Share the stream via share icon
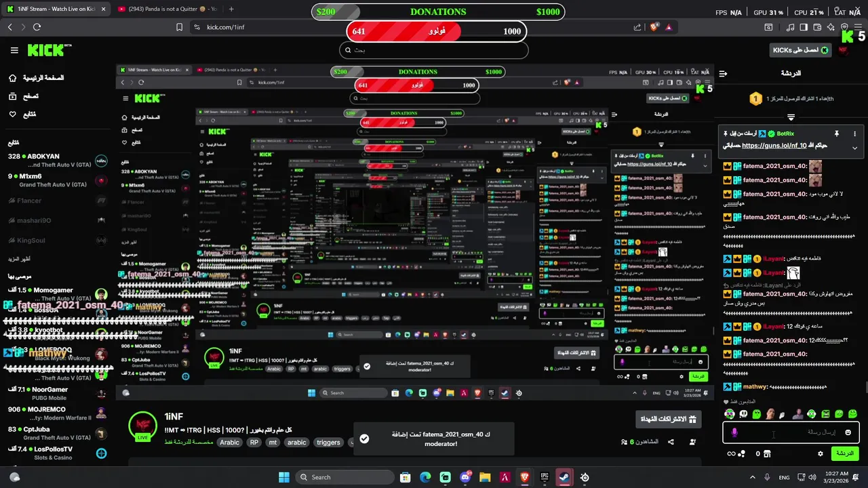This screenshot has height=488, width=868. tap(671, 442)
